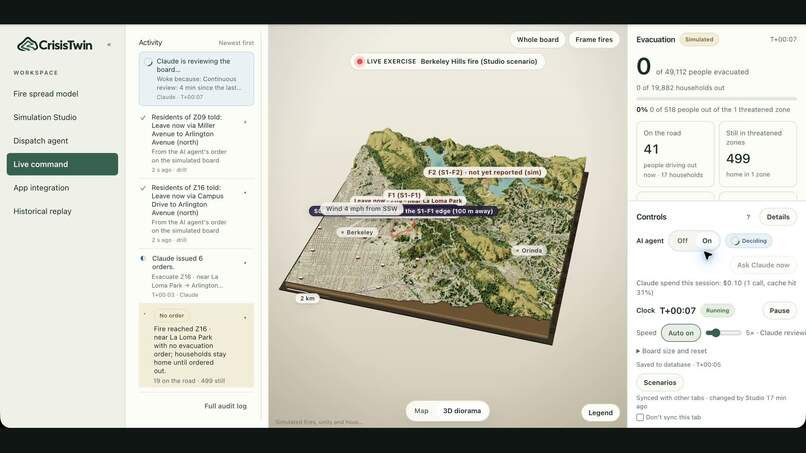
Task: Open Simulation Studio
Action: coord(62,117)
